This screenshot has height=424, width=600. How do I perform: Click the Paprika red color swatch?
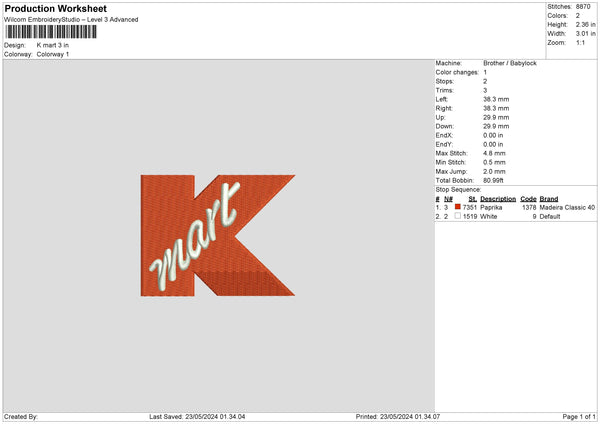[458, 207]
